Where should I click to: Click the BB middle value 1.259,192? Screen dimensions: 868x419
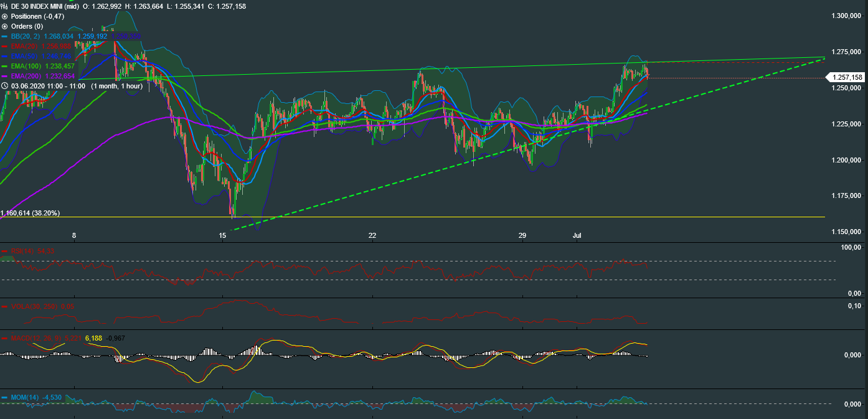93,36
